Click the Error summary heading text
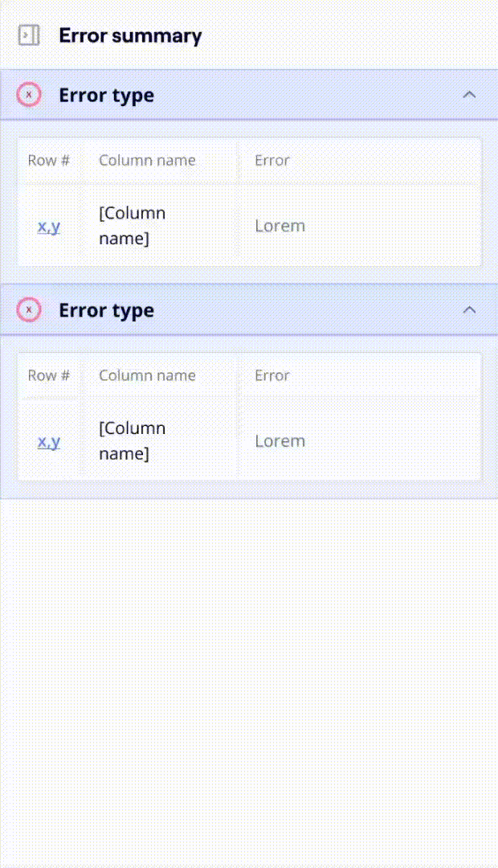Image resolution: width=498 pixels, height=868 pixels. 129,35
